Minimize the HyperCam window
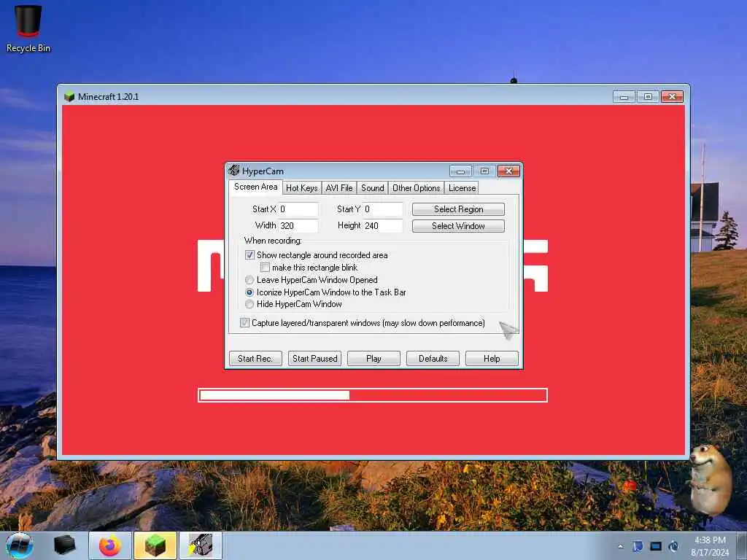747x560 pixels. point(460,171)
